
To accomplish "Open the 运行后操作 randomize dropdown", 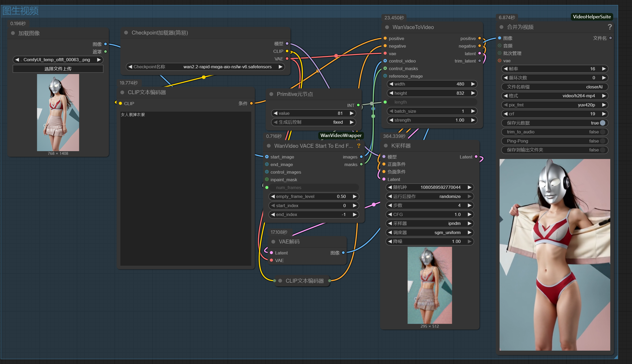I will click(x=429, y=196).
